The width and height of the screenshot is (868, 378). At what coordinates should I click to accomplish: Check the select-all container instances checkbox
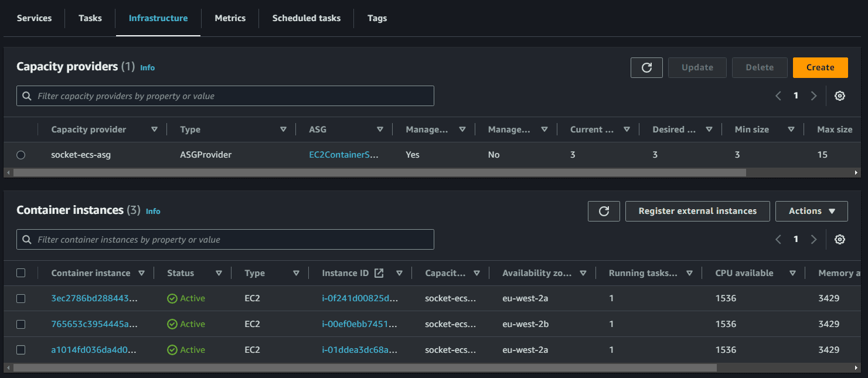21,273
